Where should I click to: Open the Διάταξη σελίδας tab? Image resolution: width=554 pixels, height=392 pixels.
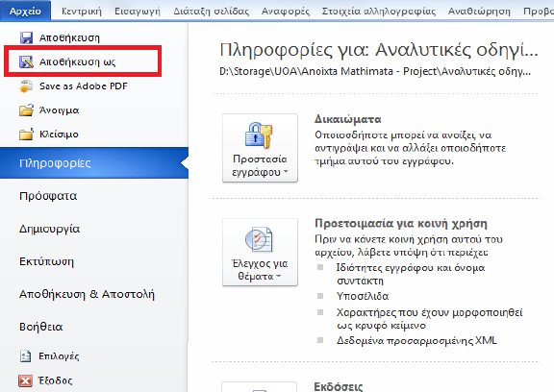(x=211, y=12)
